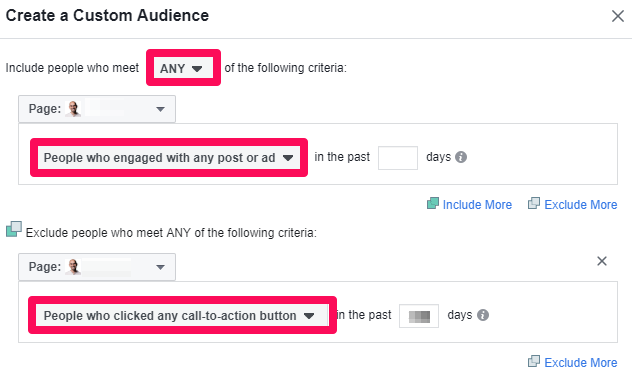
Task: Expand the exclude section's Page dropdown
Action: (x=97, y=267)
